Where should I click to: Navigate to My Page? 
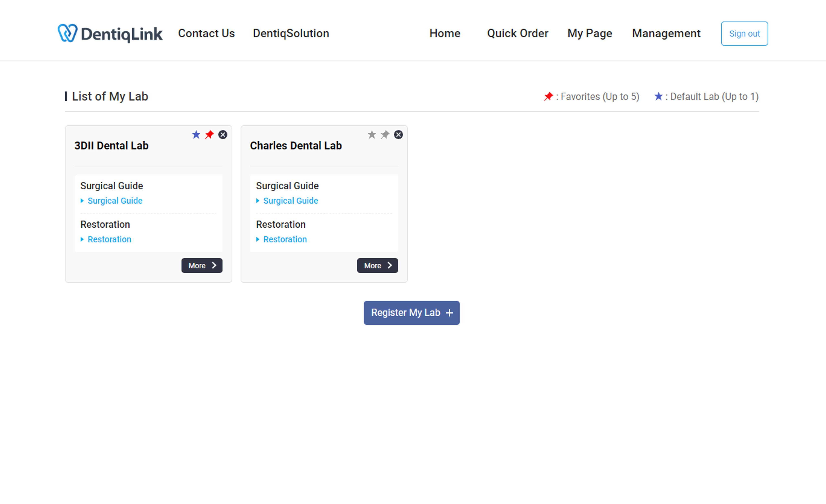pos(589,33)
